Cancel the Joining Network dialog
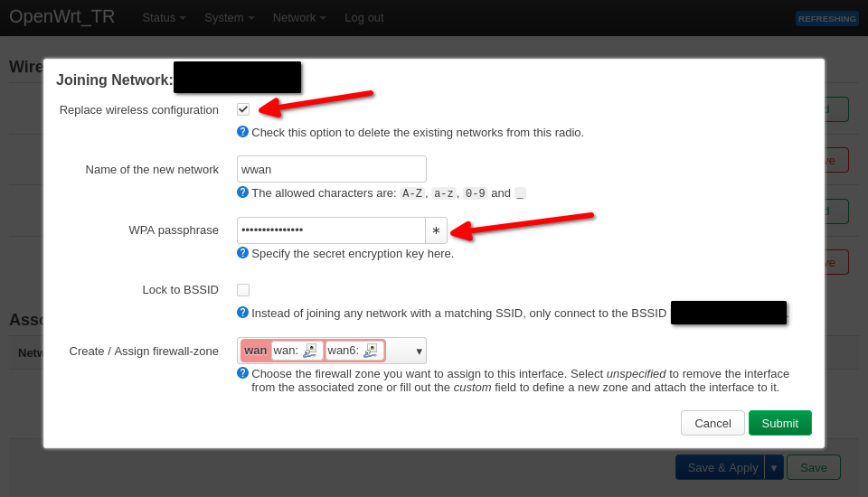This screenshot has height=497, width=868. (x=712, y=423)
